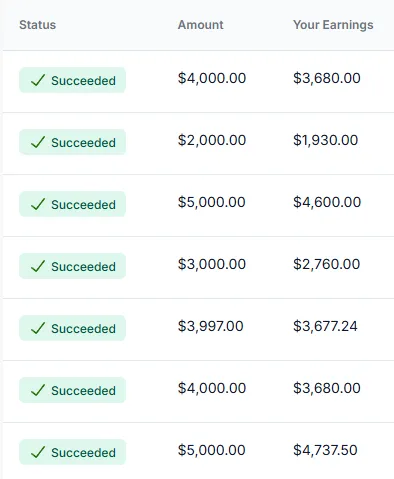The image size is (394, 479).
Task: Click the $3,677.24 earnings value
Action: pos(325,326)
